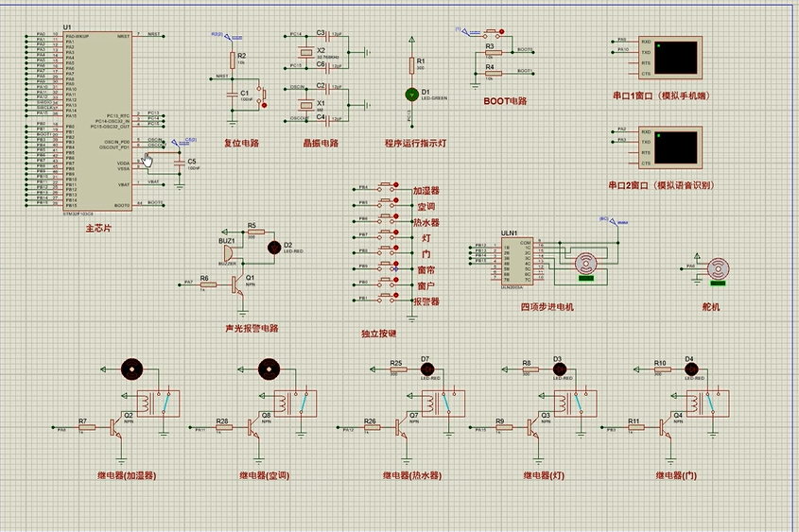Click the BOOT circuit switch button

[493, 32]
